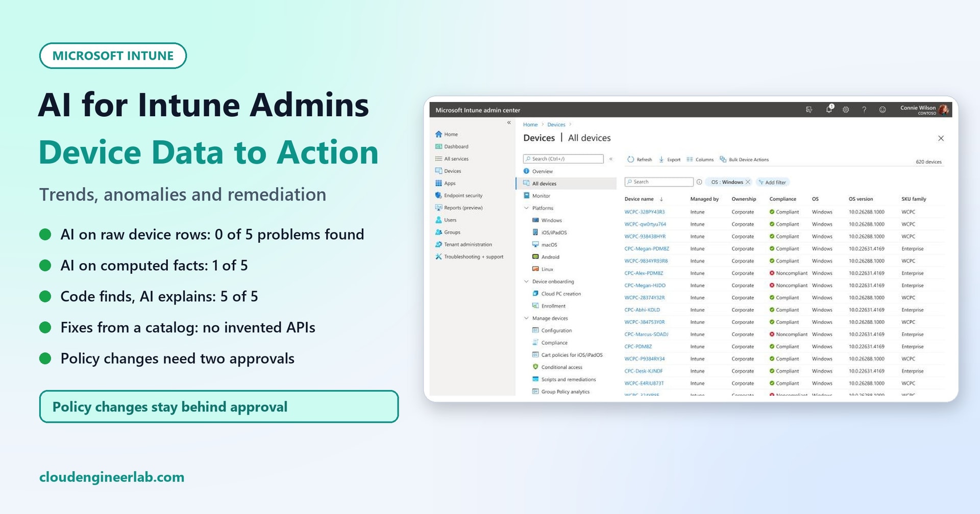This screenshot has width=980, height=514.
Task: Open Dashboard in left navigation
Action: pyautogui.click(x=452, y=146)
